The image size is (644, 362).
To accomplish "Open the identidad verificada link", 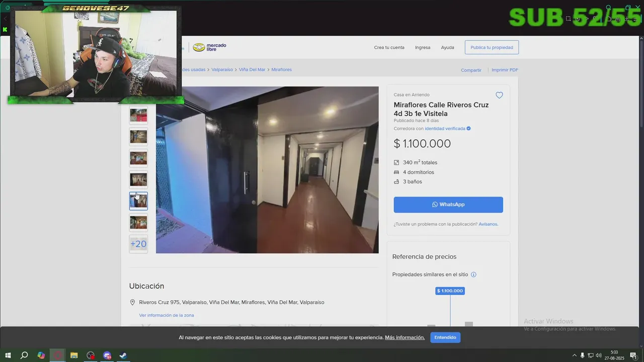I will click(445, 129).
